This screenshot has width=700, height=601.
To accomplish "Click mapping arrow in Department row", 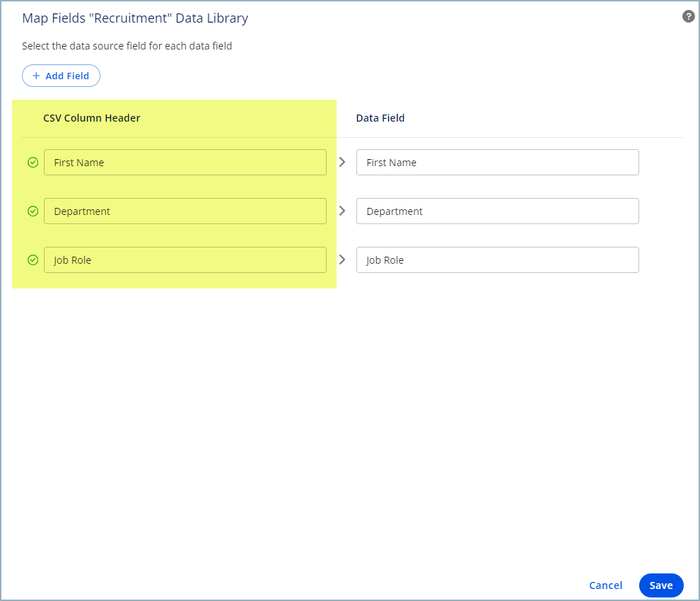I will coord(342,211).
